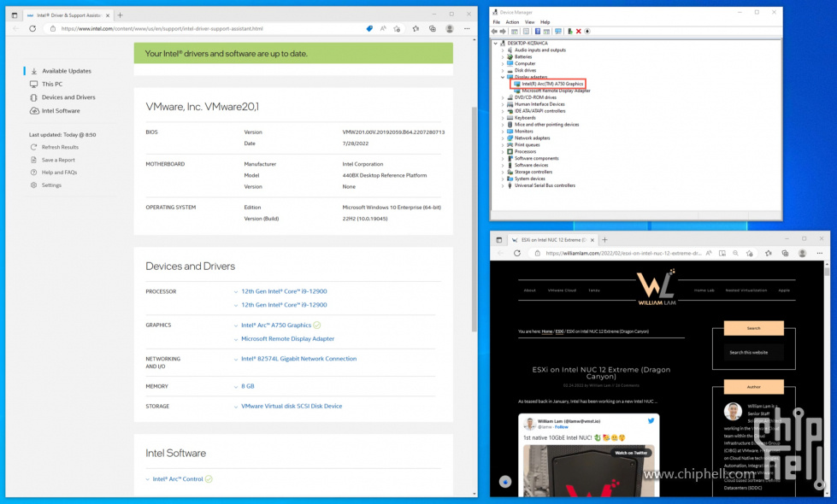The height and width of the screenshot is (504, 837).
Task: Select Intel Software in sidebar
Action: (61, 111)
